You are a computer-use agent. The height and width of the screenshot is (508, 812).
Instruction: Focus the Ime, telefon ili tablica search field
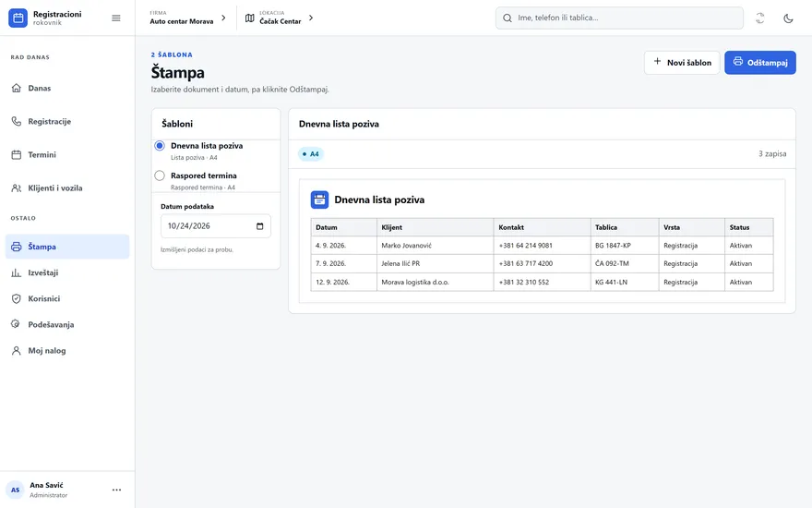619,18
